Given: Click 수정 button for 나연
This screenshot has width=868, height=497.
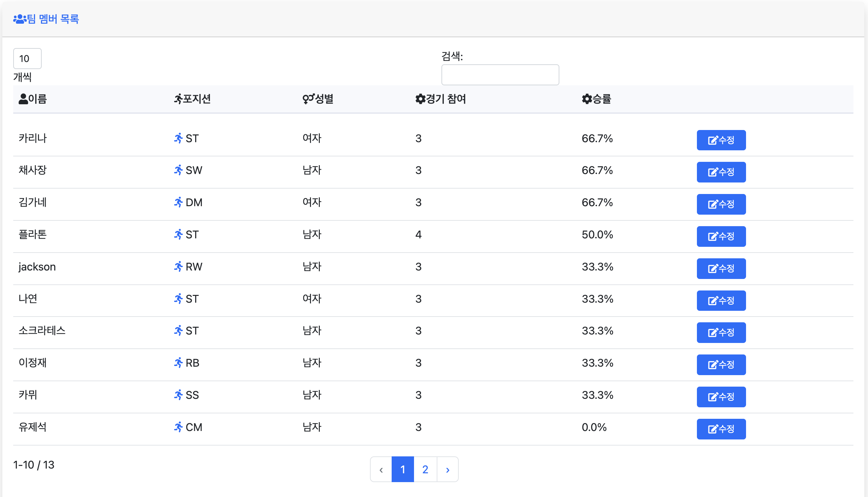Looking at the screenshot, I should tap(721, 300).
